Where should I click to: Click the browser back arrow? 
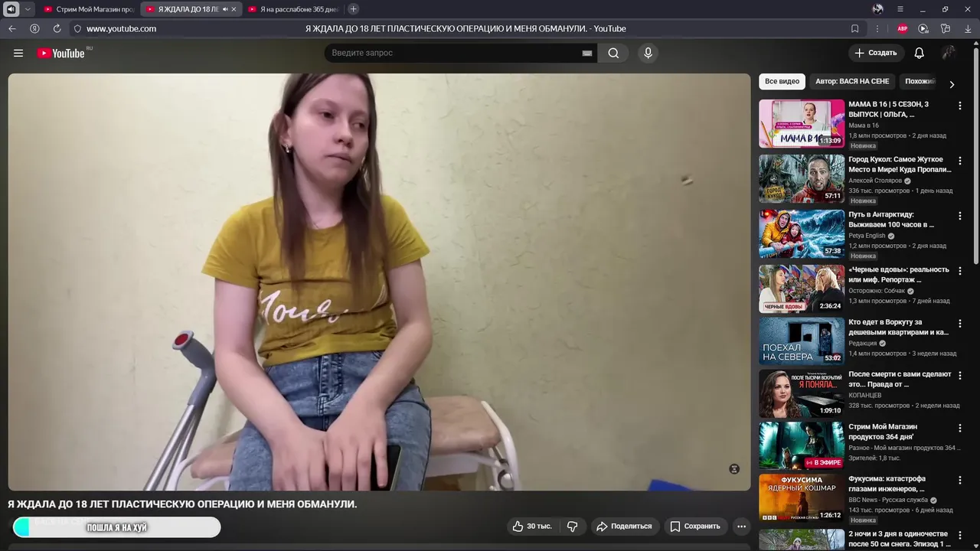tap(12, 28)
